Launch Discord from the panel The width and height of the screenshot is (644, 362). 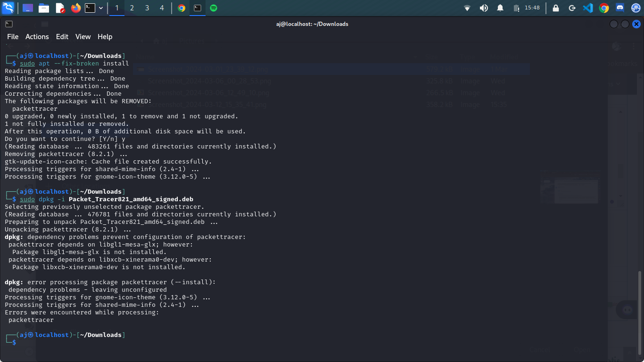620,8
